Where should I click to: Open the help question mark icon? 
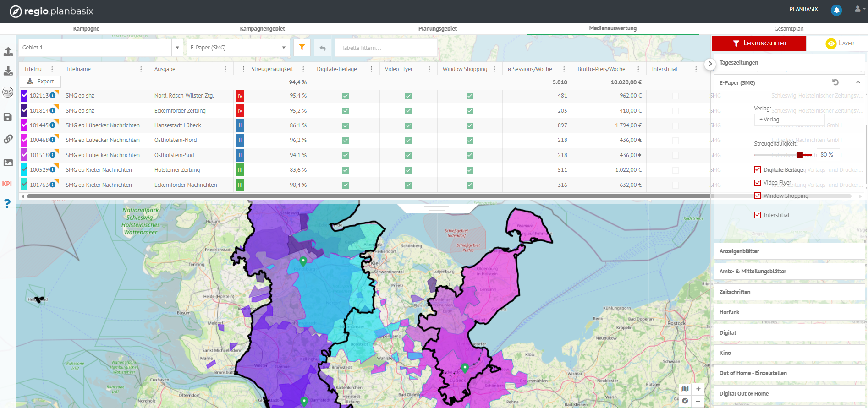point(7,203)
